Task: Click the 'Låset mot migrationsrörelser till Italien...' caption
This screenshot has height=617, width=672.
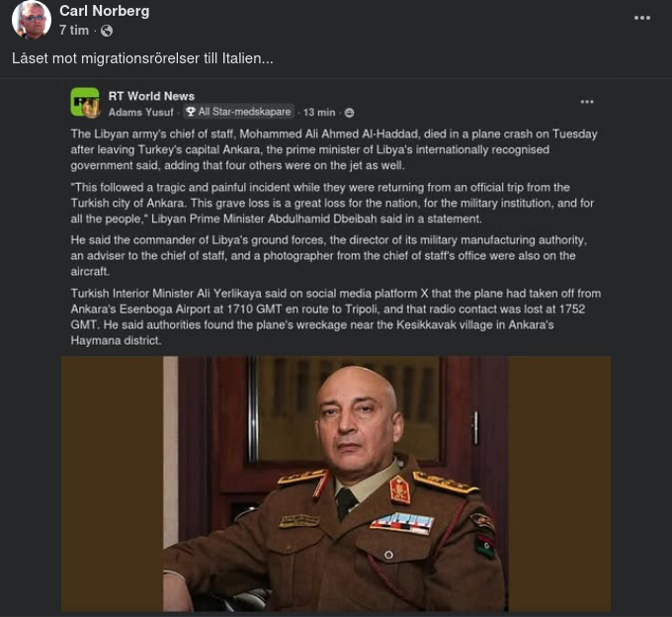Action: point(142,58)
